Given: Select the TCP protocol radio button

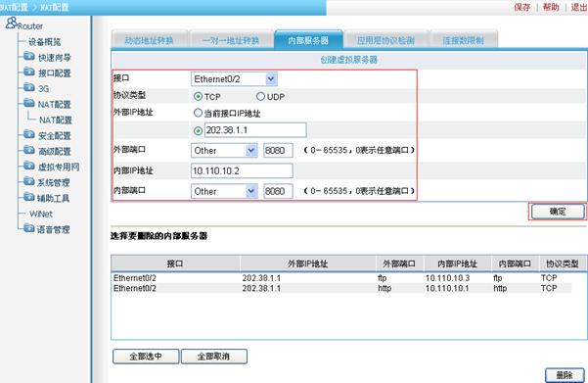Looking at the screenshot, I should pyautogui.click(x=198, y=97).
